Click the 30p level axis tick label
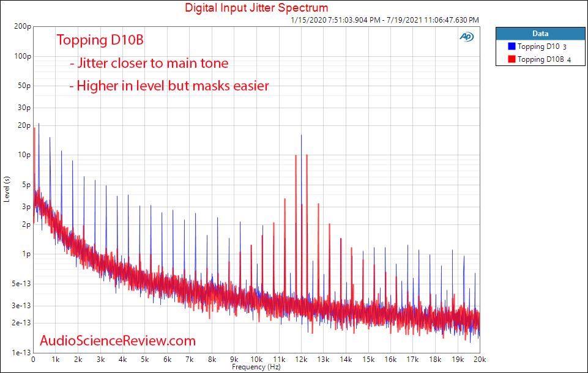 (x=24, y=108)
